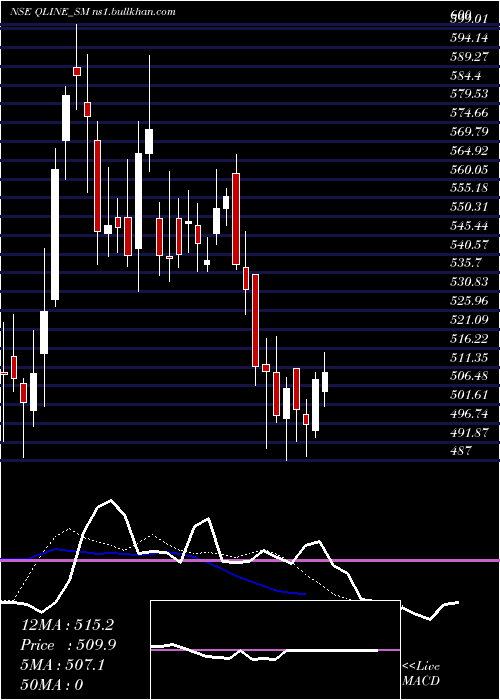Screen dimensions: 500x700
Task: Click the 589.27 price axis label
Action: (x=469, y=57)
